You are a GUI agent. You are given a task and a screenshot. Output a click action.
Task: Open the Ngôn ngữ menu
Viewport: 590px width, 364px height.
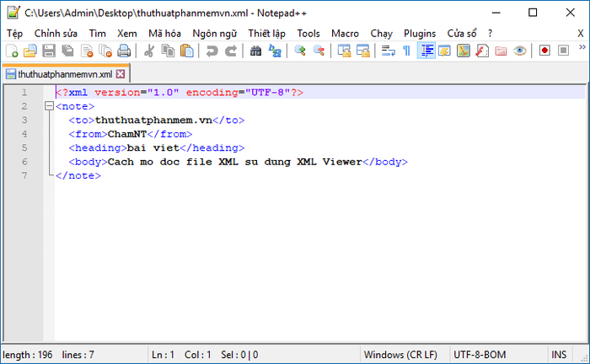214,34
